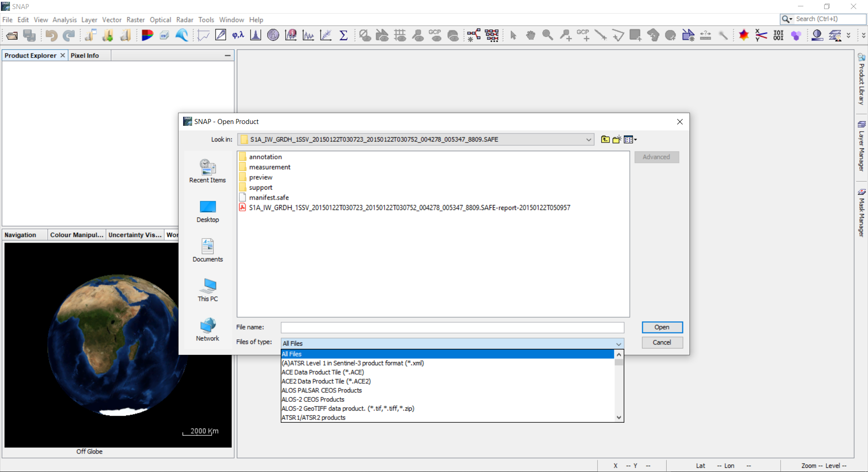The height and width of the screenshot is (472, 868).
Task: Open the Optical menu
Action: pyautogui.click(x=160, y=20)
